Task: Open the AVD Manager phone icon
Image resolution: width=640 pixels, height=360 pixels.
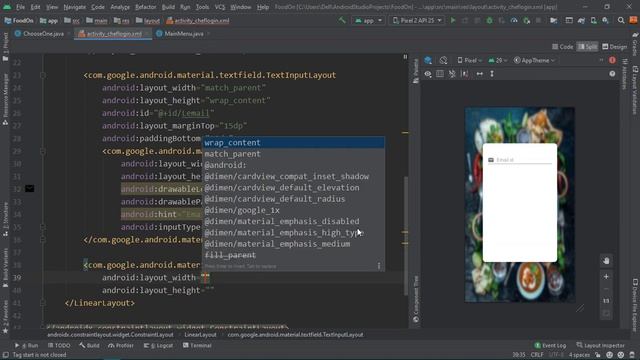Action: (x=593, y=20)
